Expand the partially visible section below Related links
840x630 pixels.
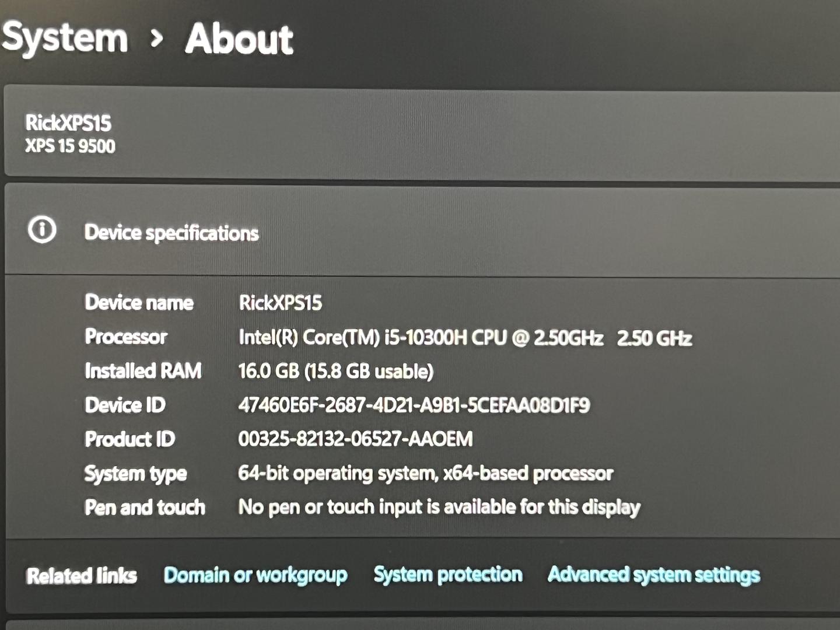420,624
